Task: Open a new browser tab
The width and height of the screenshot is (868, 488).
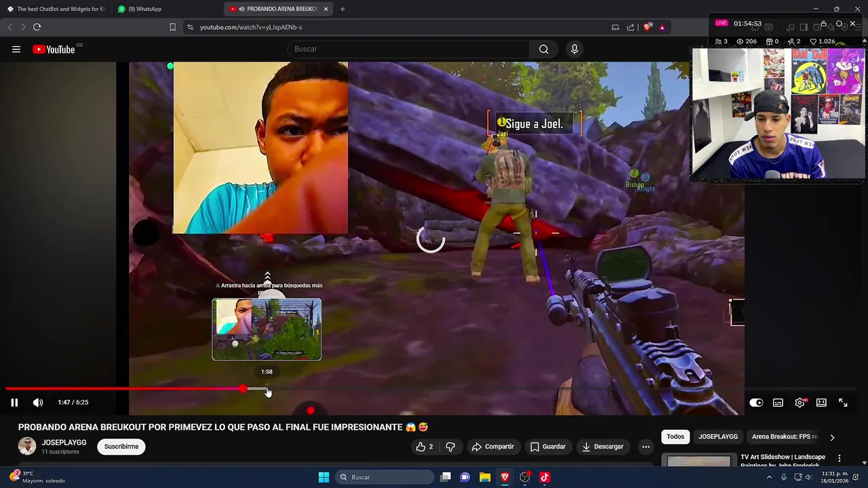Action: 342,9
